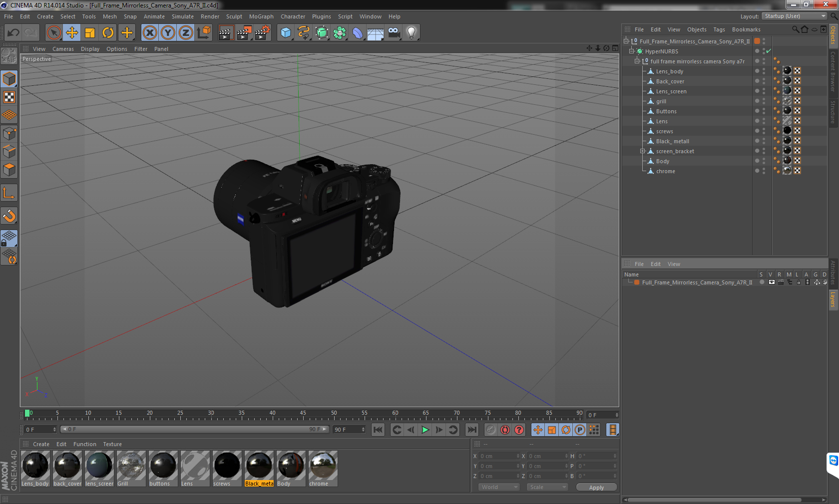This screenshot has width=839, height=504.
Task: Go to start of animation
Action: coord(378,430)
